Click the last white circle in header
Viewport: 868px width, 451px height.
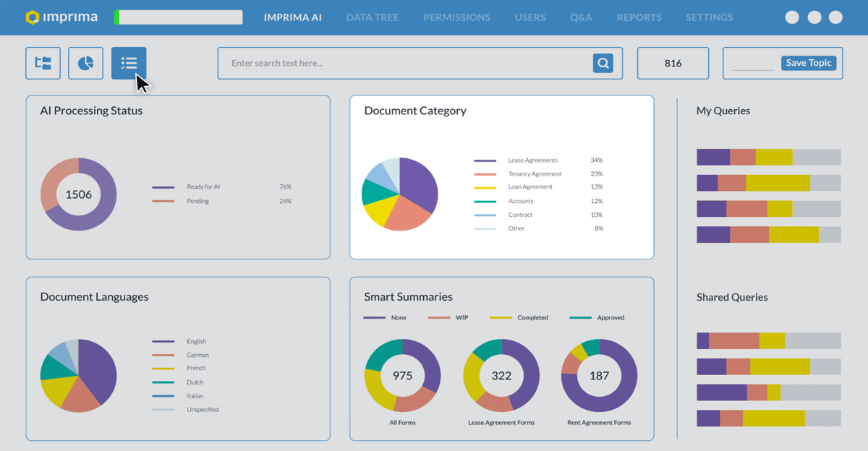pyautogui.click(x=835, y=17)
